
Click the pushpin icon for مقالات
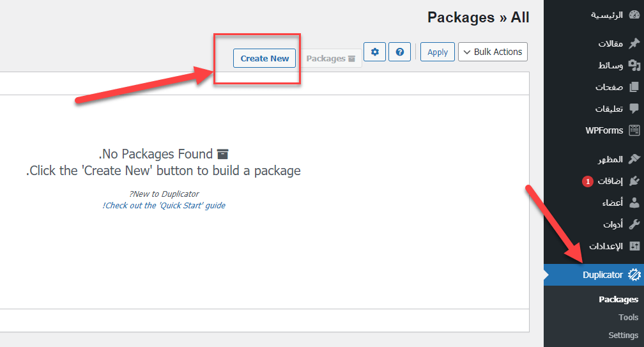coord(634,43)
